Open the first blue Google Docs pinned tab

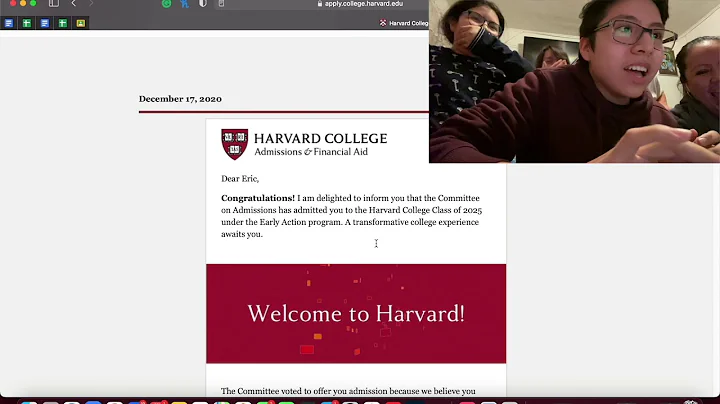(9, 23)
